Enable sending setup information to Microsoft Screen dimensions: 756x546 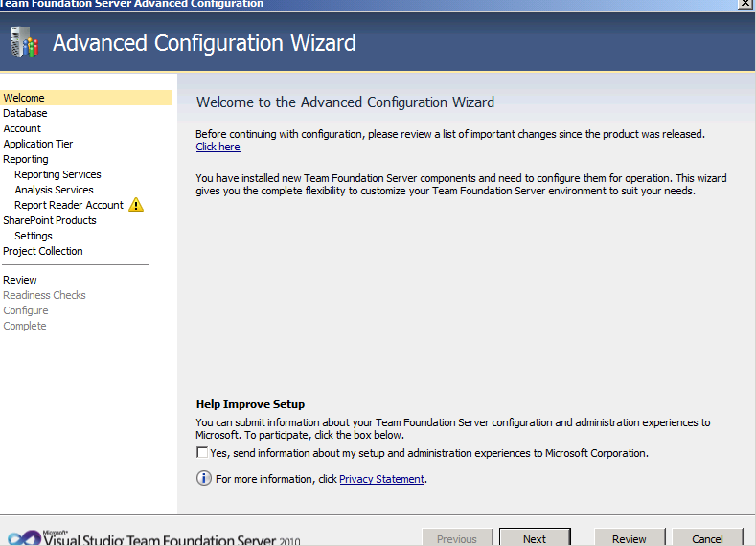(202, 452)
